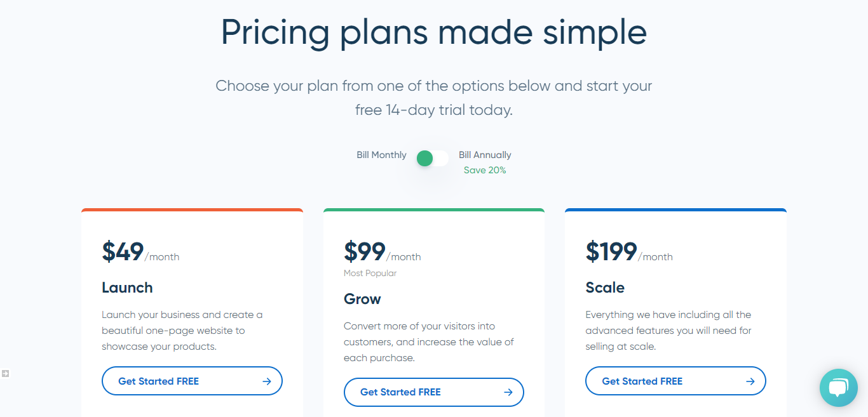Screen dimensions: 868x417
Task: Click the arrow icon in Scale plan button
Action: click(x=750, y=381)
